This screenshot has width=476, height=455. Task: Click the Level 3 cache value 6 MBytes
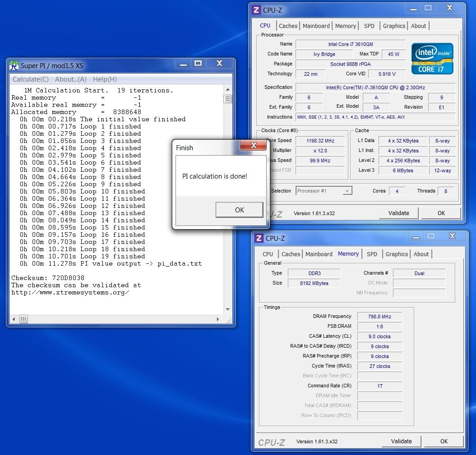point(403,170)
